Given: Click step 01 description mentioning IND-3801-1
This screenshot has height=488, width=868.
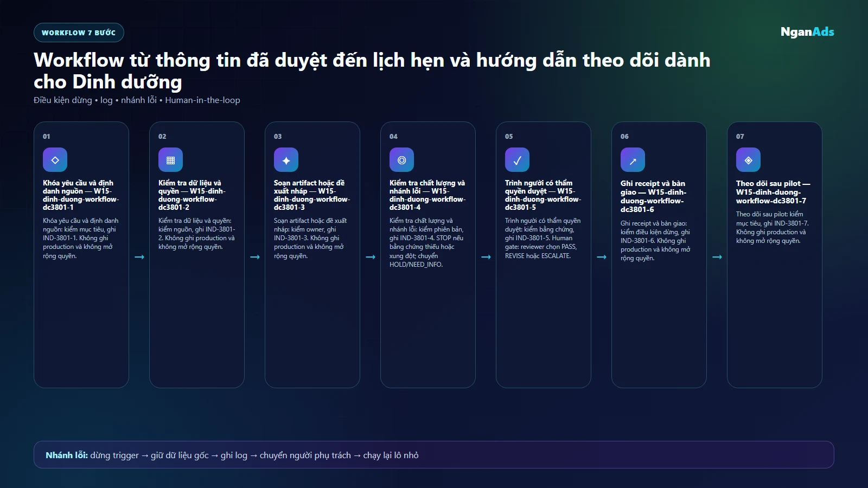Looking at the screenshot, I should 81,238.
